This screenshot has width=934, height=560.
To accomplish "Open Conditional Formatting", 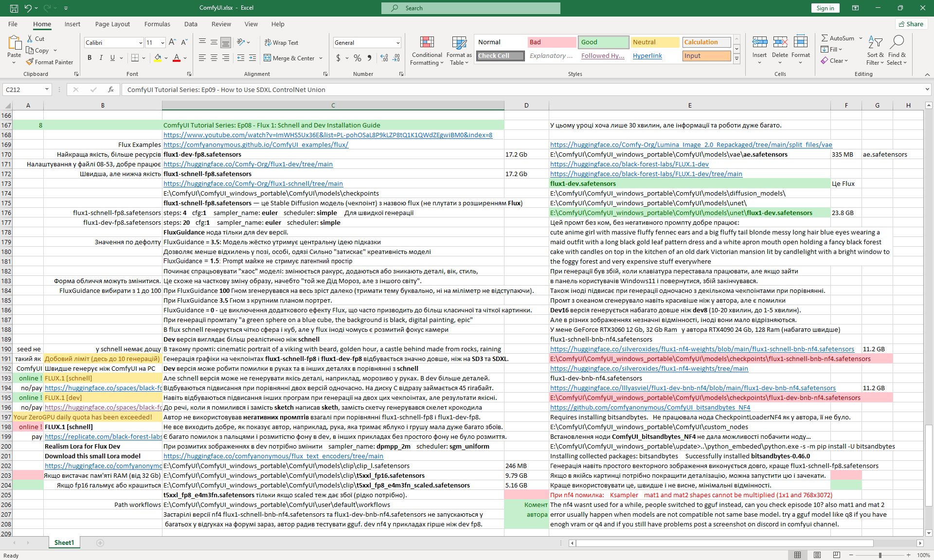I will pyautogui.click(x=427, y=51).
